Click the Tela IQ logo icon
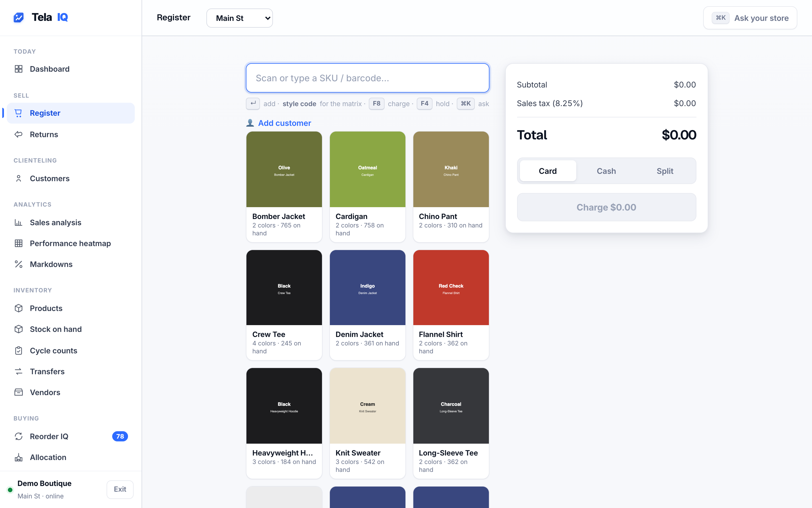The height and width of the screenshot is (508, 812). pos(18,17)
